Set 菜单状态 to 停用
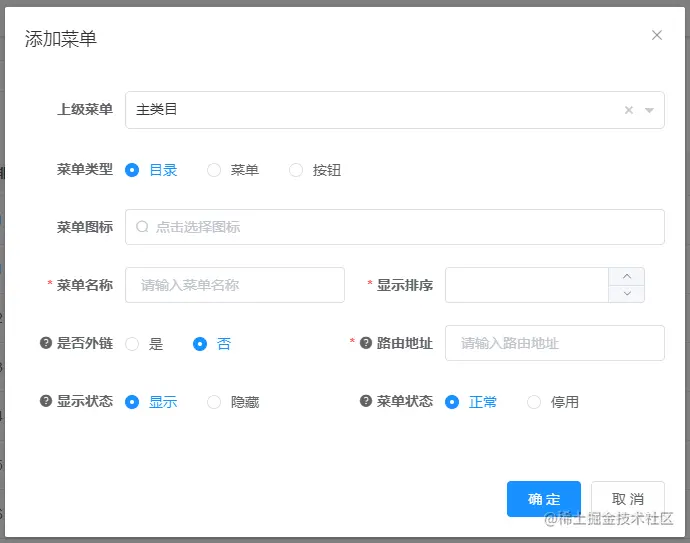 pos(534,402)
